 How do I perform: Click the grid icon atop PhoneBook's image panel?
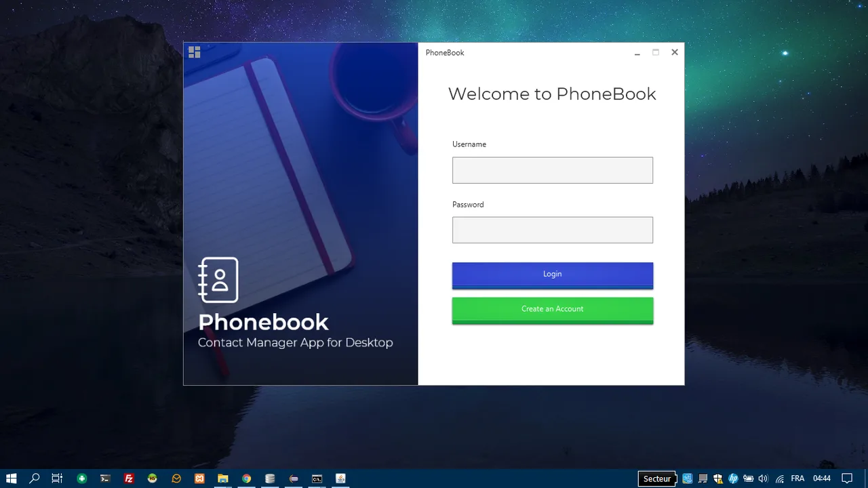[x=195, y=52]
